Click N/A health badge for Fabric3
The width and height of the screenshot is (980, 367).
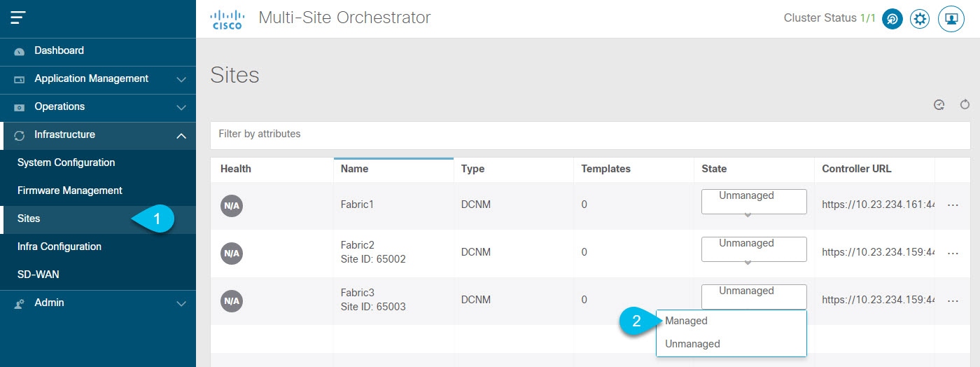point(232,301)
